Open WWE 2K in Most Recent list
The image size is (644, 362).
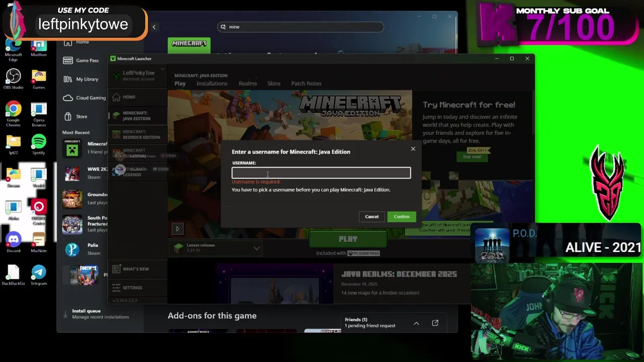[85, 173]
